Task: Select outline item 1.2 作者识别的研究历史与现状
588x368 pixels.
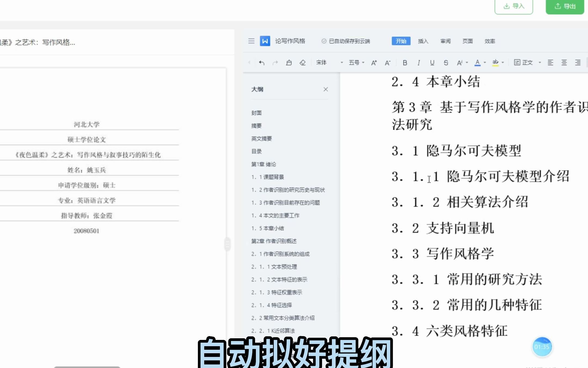Action: (288, 190)
